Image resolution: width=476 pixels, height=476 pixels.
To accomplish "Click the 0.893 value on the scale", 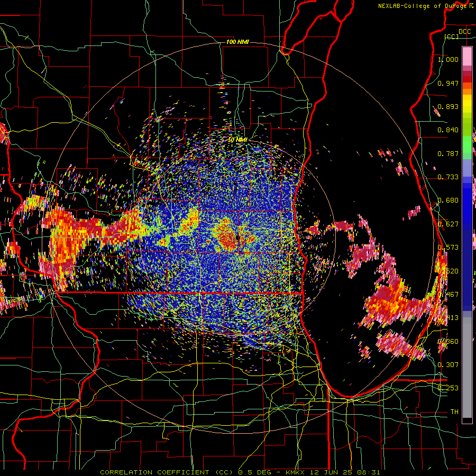I will point(448,106).
